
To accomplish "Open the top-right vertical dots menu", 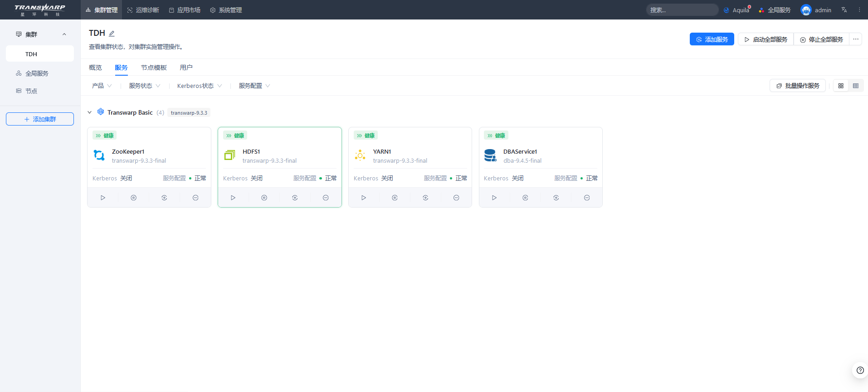I will 859,10.
